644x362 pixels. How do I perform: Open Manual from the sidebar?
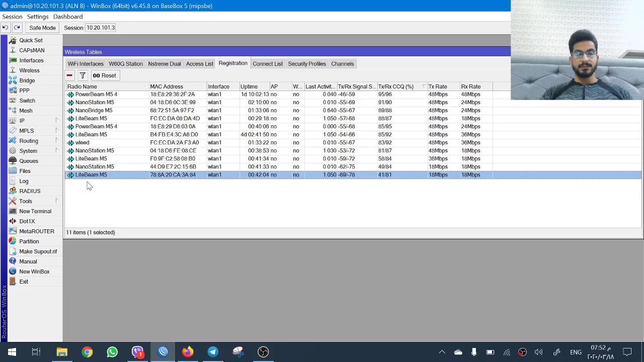click(28, 261)
